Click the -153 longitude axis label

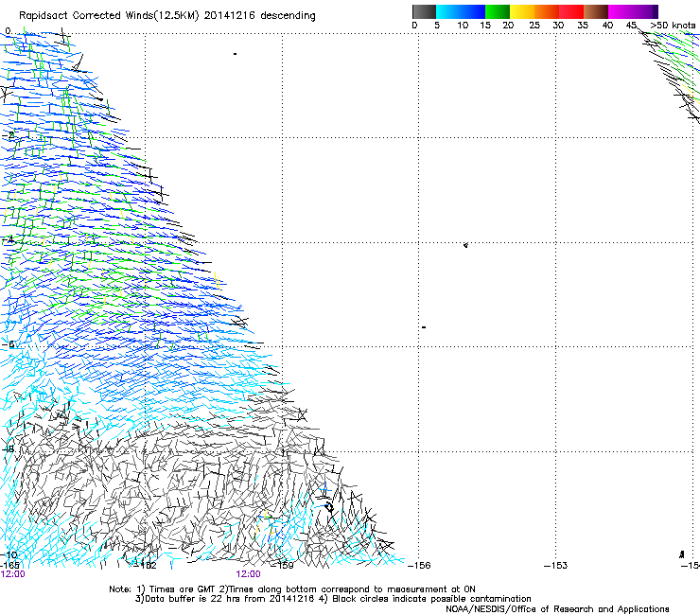(556, 566)
